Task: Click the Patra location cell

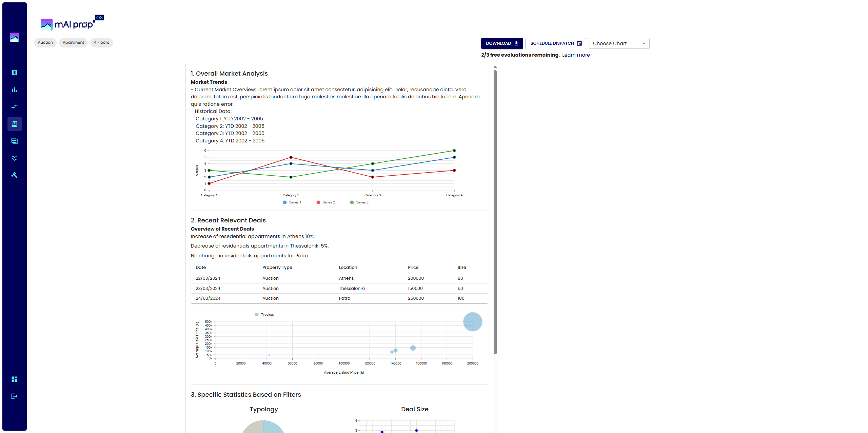Action: [x=344, y=298]
